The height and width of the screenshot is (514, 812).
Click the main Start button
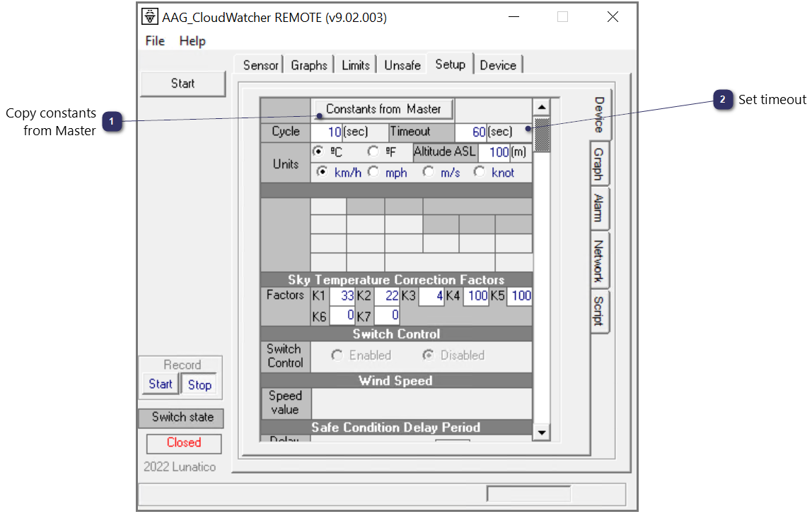point(182,84)
